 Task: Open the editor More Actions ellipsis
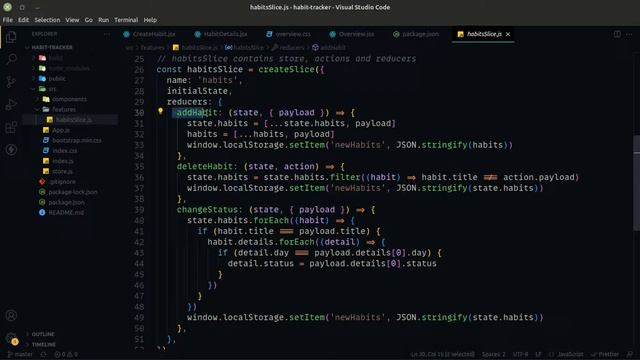click(x=629, y=34)
